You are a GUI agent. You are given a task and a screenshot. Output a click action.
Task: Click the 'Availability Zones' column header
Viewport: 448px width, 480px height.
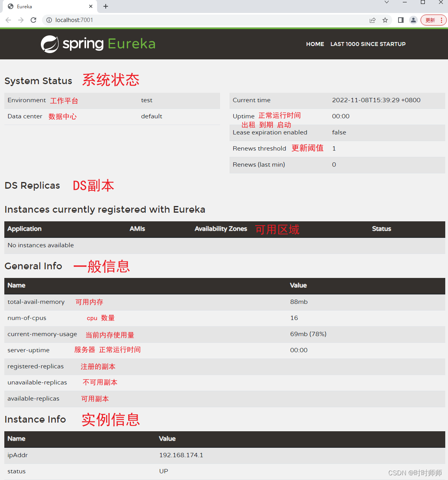pyautogui.click(x=221, y=229)
